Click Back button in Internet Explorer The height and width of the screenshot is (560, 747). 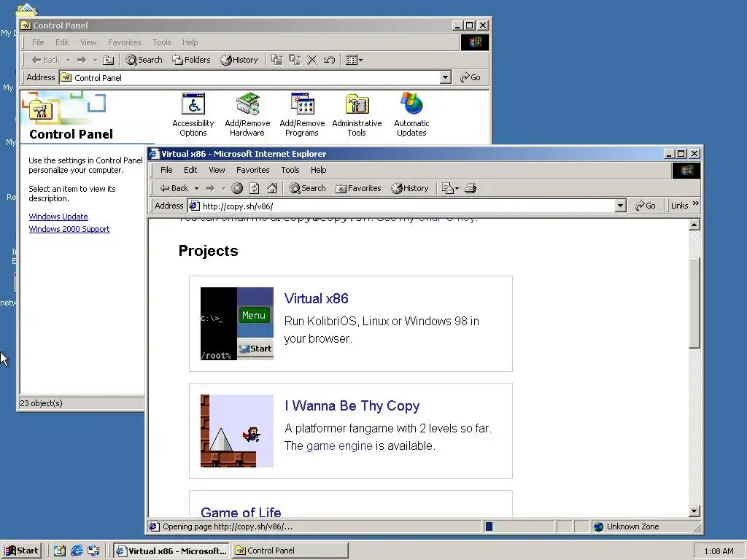174,188
